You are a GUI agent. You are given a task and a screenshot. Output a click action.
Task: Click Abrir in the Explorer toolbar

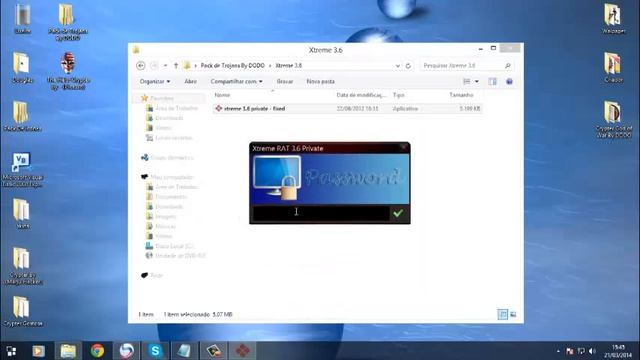coord(190,81)
